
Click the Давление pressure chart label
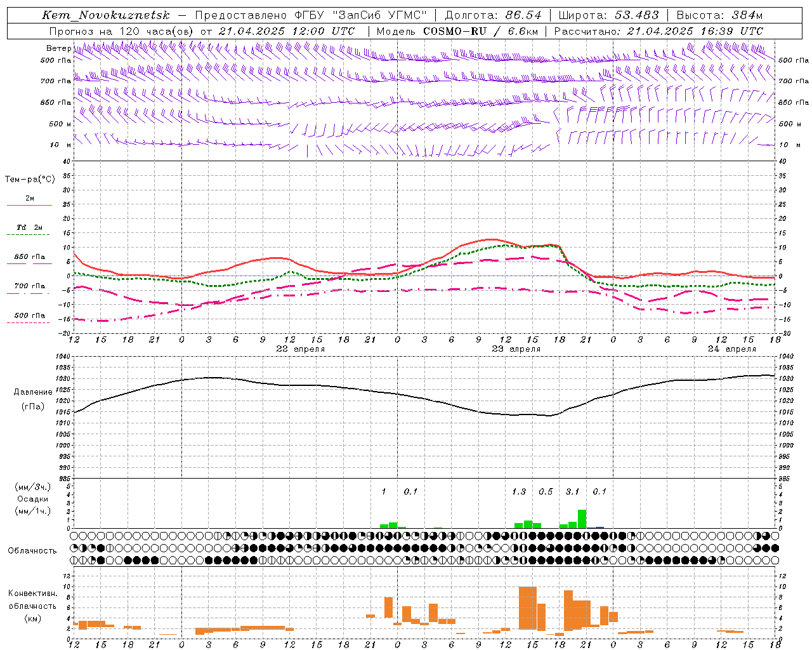(33, 392)
